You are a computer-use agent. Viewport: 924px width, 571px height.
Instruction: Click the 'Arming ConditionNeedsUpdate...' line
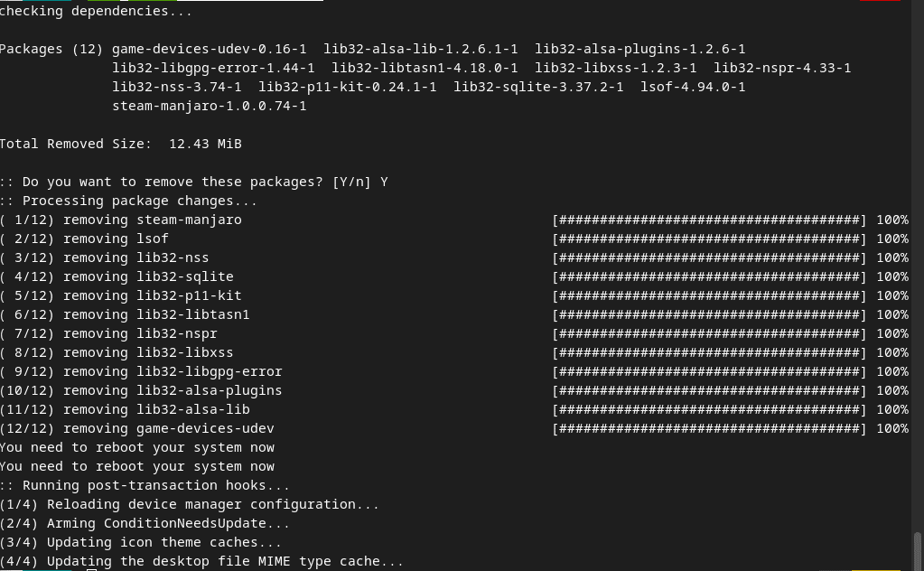145,523
